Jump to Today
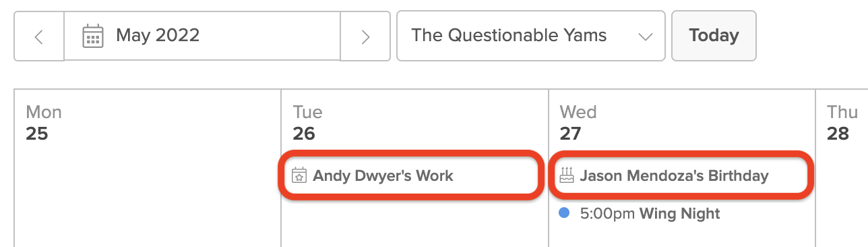The image size is (868, 247). [x=714, y=36]
